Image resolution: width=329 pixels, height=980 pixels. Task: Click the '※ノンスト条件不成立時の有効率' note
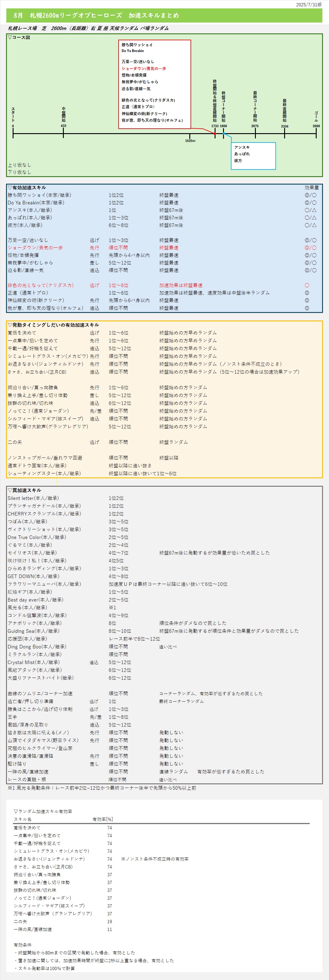[155, 859]
